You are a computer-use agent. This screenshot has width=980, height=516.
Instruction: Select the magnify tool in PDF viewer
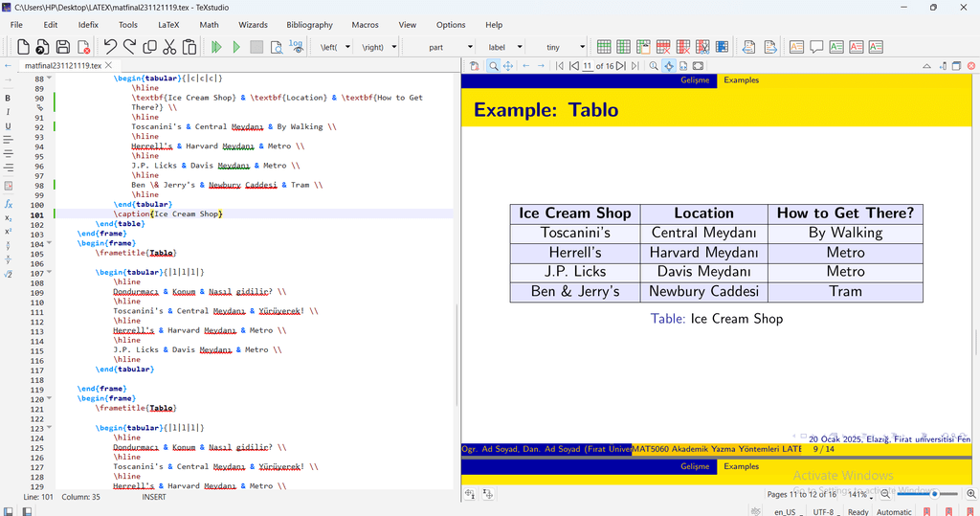493,66
